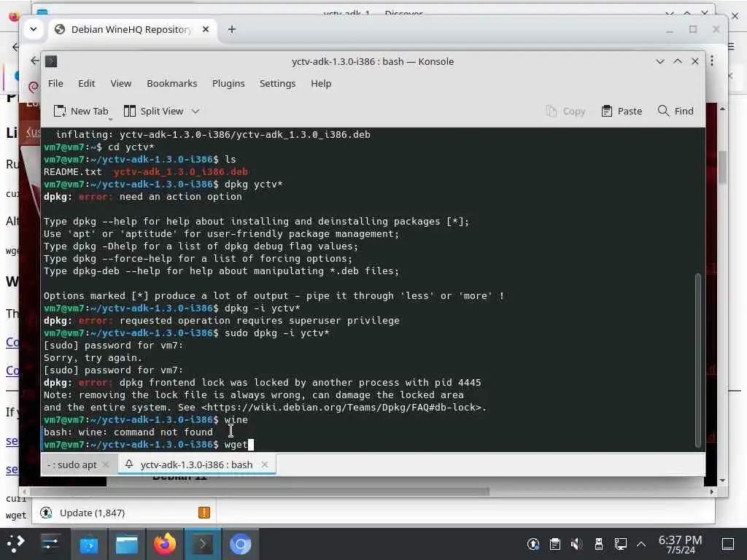Click 'Sorry, try again.' line in terminal
Viewport: 747px width, 560px height.
[93, 357]
